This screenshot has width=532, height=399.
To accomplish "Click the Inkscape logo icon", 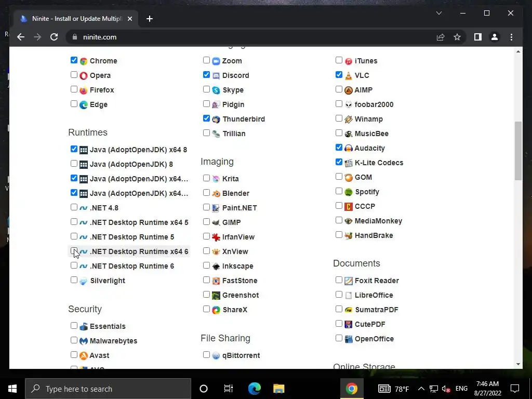I will pyautogui.click(x=216, y=267).
